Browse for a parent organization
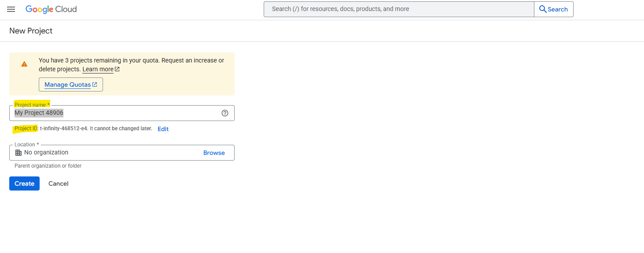644x253 pixels. 214,153
